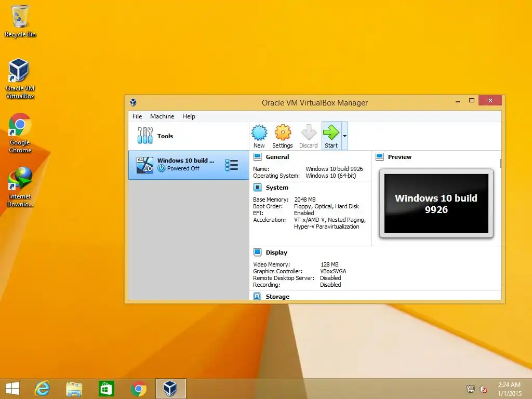This screenshot has width=532, height=399.
Task: Launch Internet Explorer from taskbar
Action: coord(43,389)
